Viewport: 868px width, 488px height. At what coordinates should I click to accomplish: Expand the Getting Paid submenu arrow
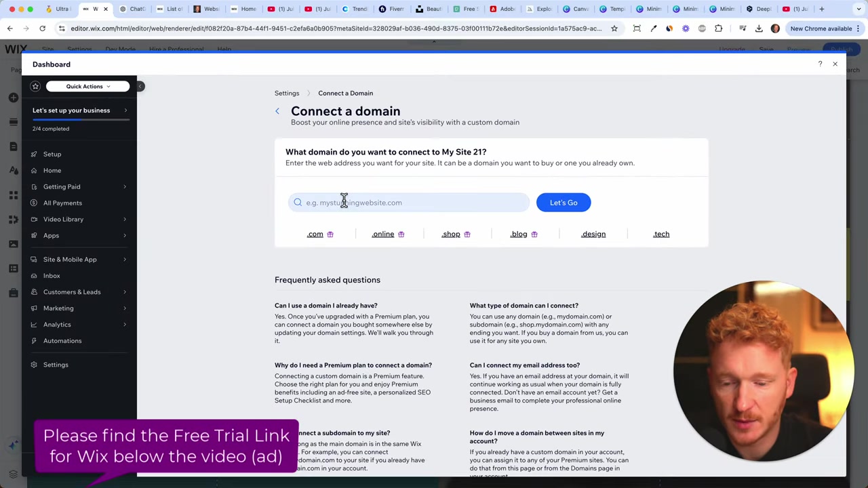(x=125, y=186)
